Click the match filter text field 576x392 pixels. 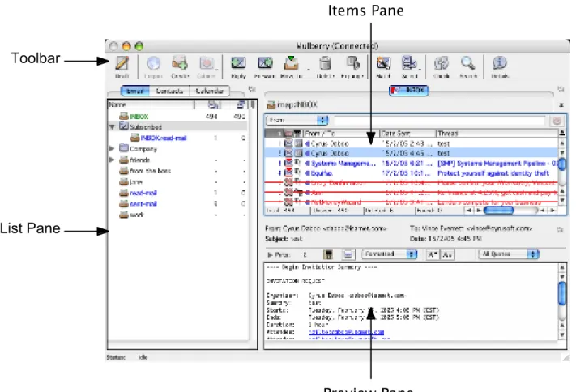click(x=440, y=121)
